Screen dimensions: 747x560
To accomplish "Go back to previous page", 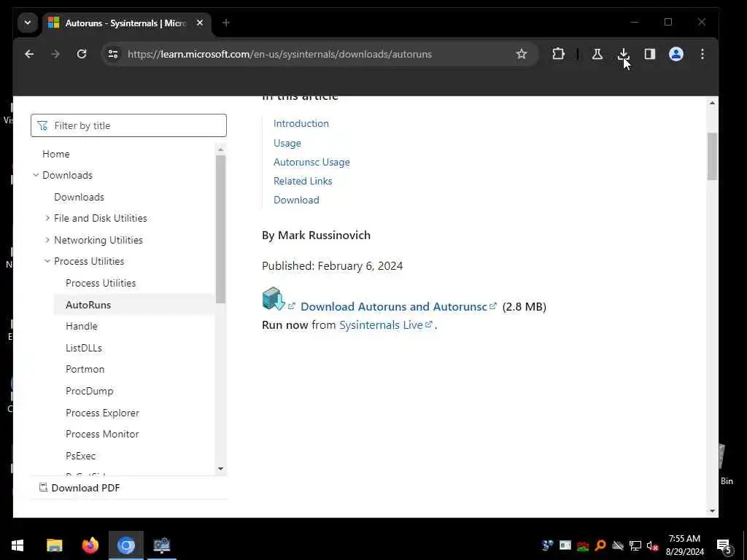I will [29, 54].
